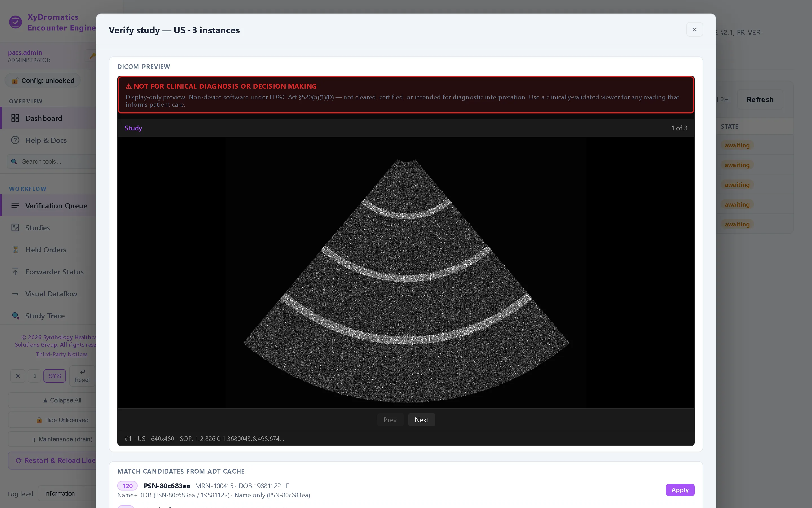Screen dimensions: 812x508
Task: Click the key icon beside pacs.admin
Action: (92, 56)
